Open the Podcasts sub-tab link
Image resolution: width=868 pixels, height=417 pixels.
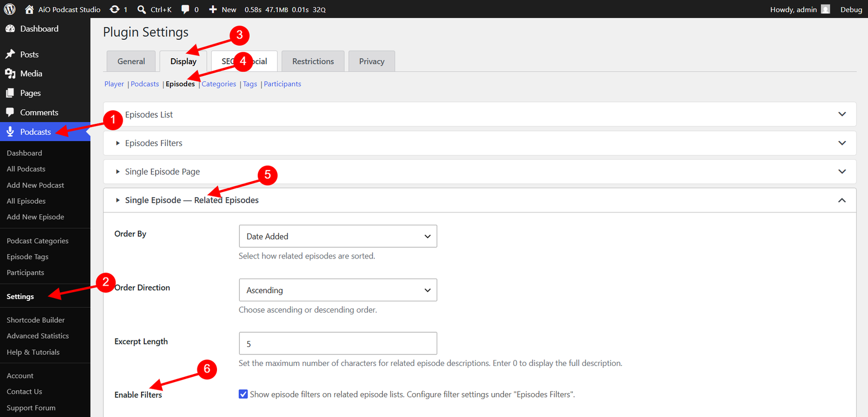pyautogui.click(x=145, y=84)
